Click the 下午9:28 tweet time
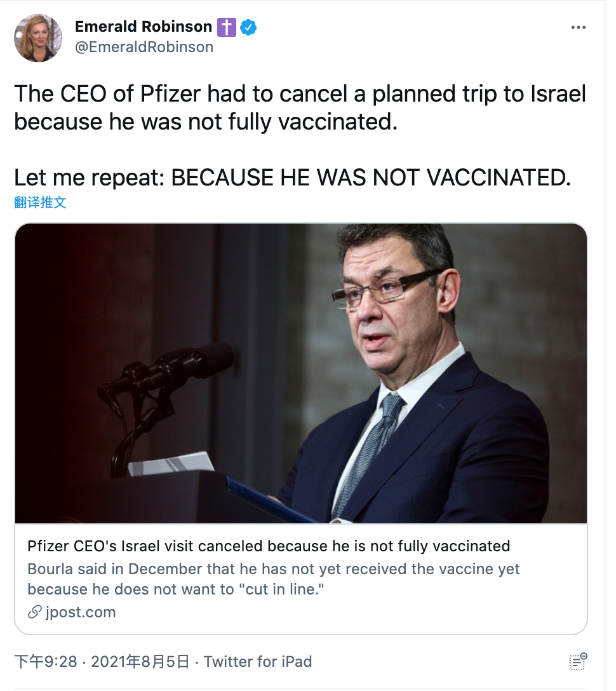This screenshot has height=691, width=616. 46,662
